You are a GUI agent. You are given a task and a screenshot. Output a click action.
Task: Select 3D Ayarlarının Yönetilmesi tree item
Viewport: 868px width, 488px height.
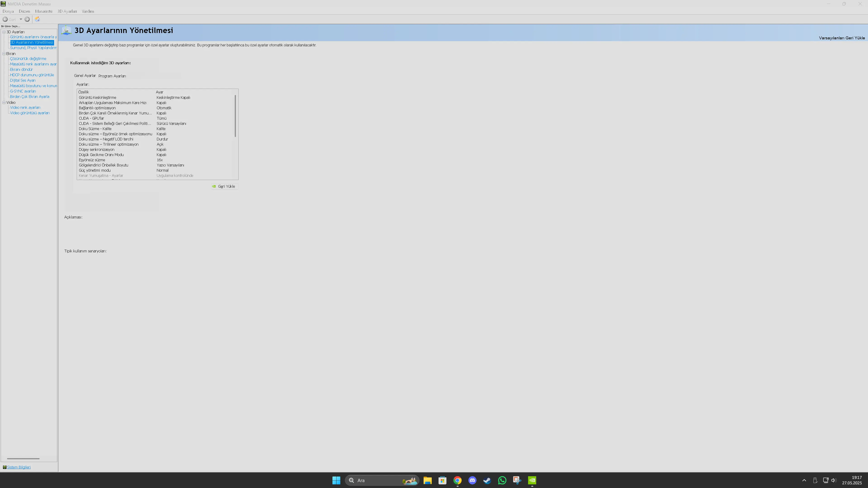click(32, 43)
